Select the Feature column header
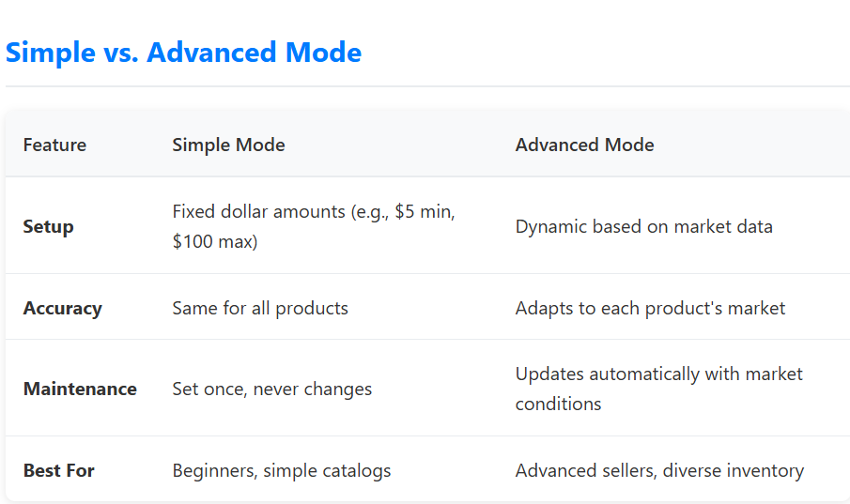 coord(54,145)
